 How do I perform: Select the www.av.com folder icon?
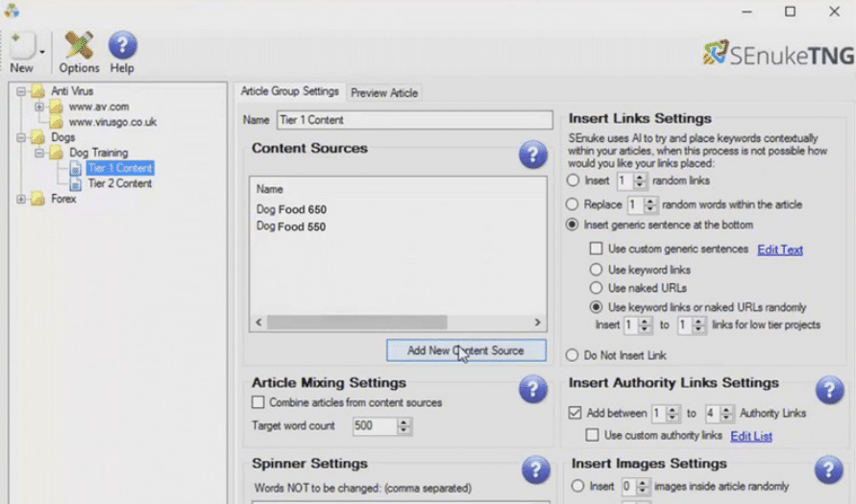point(57,107)
